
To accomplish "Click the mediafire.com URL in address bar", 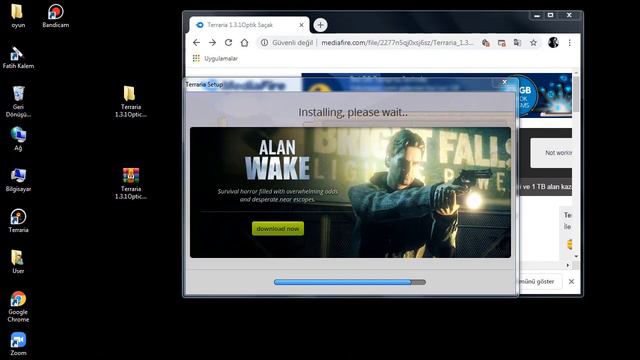I will [x=397, y=42].
